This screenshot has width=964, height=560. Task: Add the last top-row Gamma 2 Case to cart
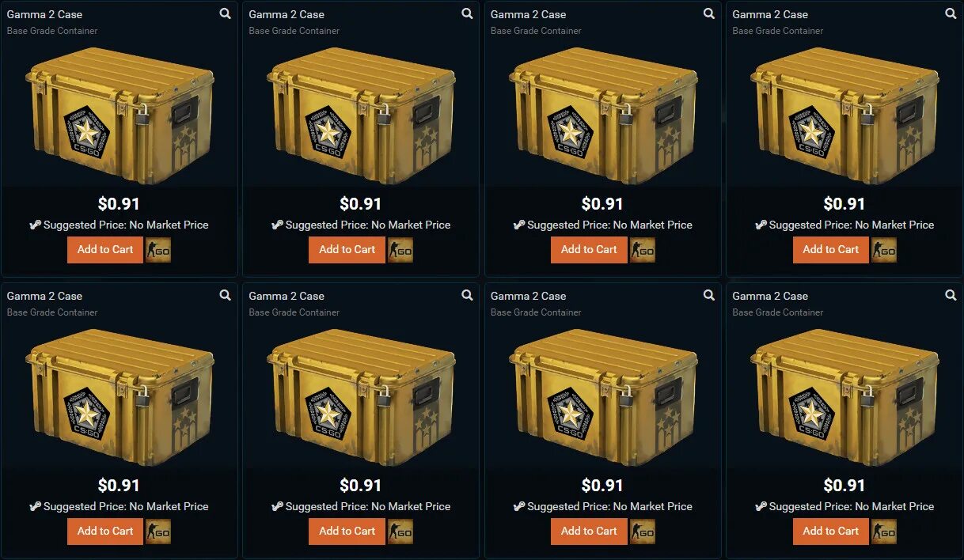(830, 250)
